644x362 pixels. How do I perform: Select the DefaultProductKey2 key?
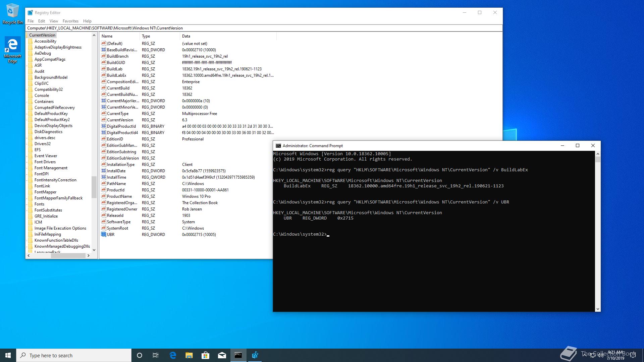[x=52, y=120]
